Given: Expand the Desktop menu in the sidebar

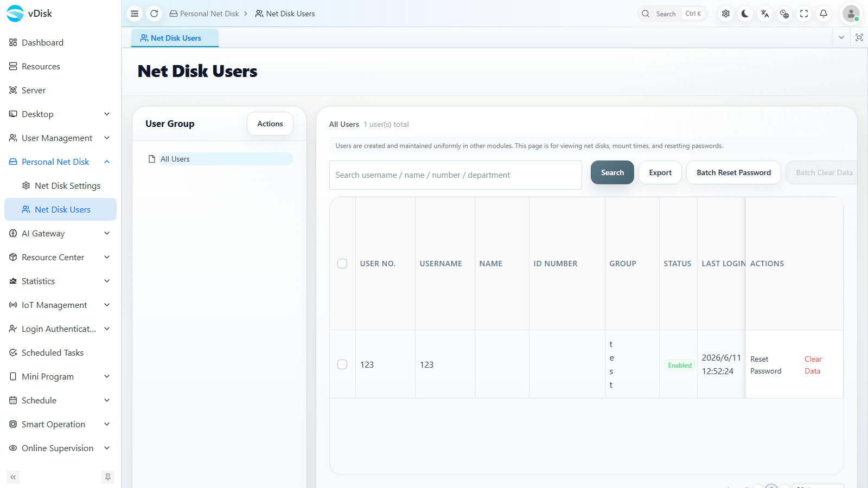Looking at the screenshot, I should pyautogui.click(x=60, y=114).
